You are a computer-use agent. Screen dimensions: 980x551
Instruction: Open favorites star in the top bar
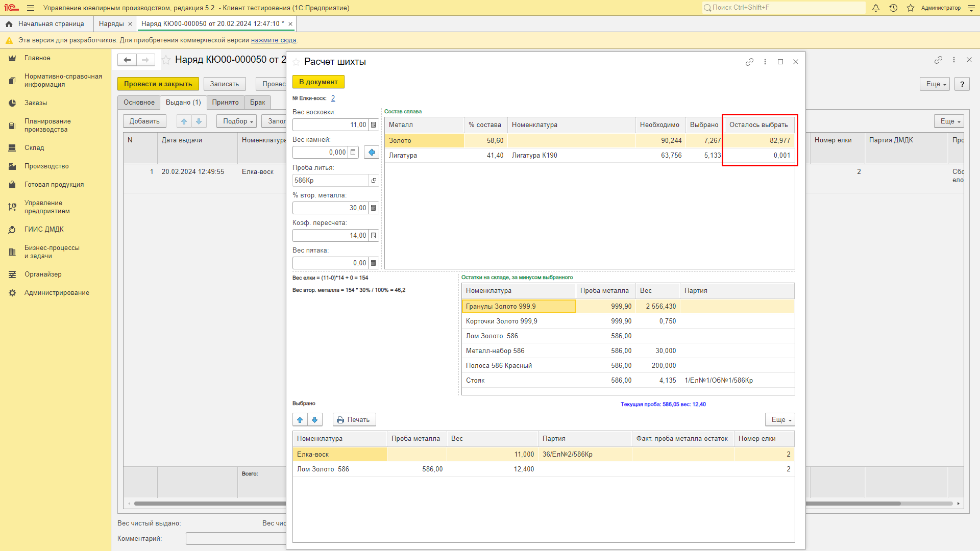point(911,8)
